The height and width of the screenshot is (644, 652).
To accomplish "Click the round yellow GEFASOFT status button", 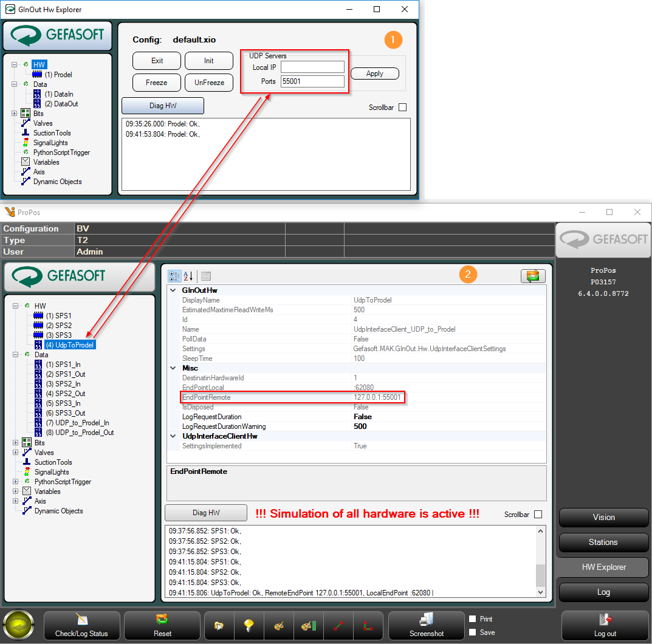I will tap(19, 625).
